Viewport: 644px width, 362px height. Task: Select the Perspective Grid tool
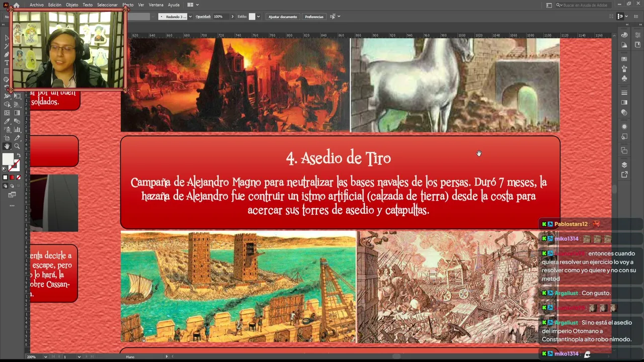pyautogui.click(x=17, y=105)
